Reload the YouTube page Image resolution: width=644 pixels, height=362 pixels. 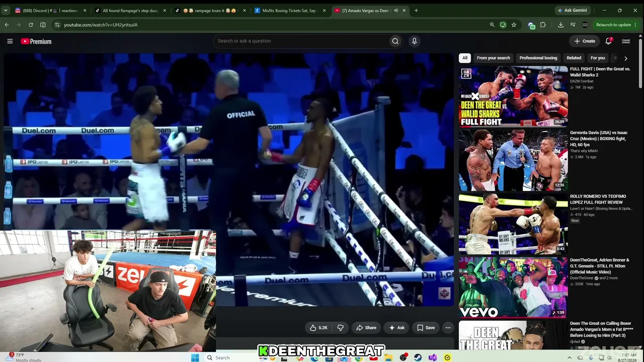click(31, 25)
